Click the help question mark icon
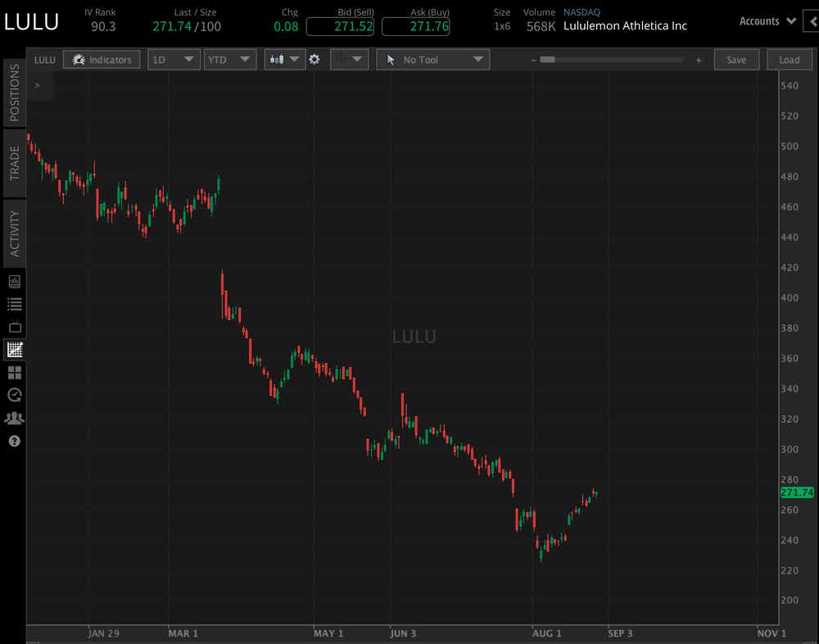Image resolution: width=819 pixels, height=644 pixels. click(x=14, y=441)
